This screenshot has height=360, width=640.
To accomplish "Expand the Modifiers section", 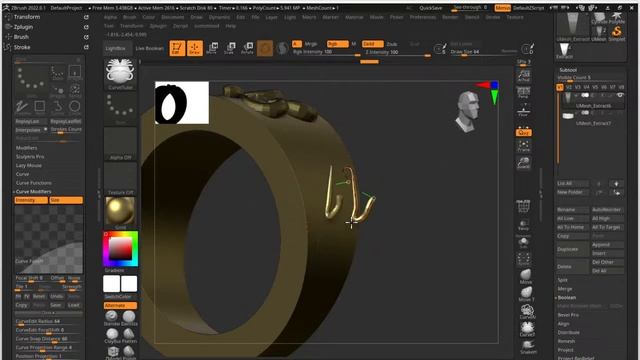I will (27, 148).
